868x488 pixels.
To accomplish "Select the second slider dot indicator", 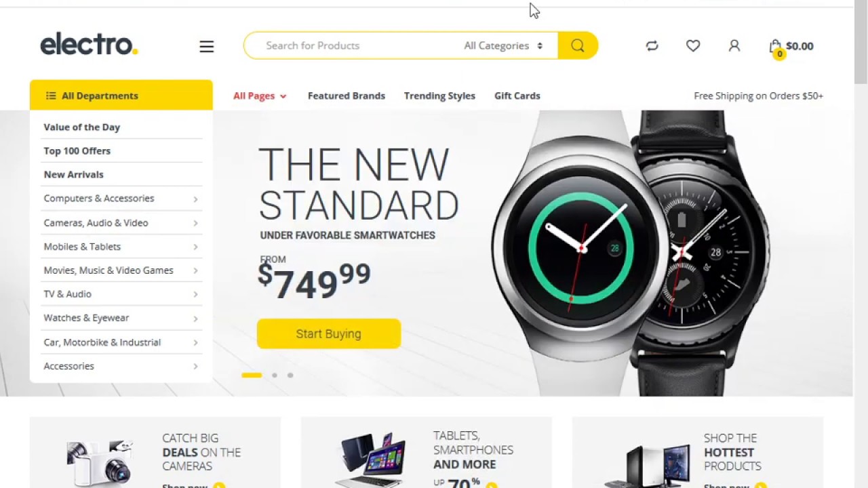I will [x=275, y=375].
